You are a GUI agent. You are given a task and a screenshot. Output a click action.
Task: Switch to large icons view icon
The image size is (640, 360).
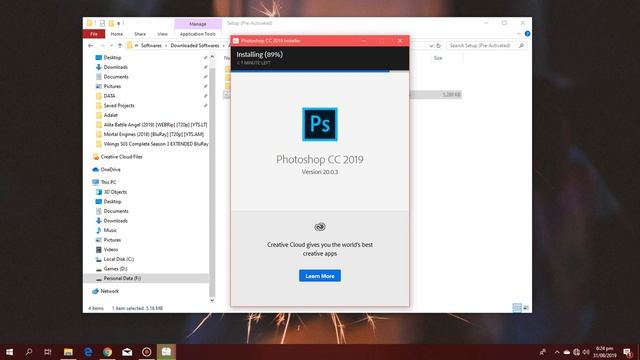tap(526, 307)
